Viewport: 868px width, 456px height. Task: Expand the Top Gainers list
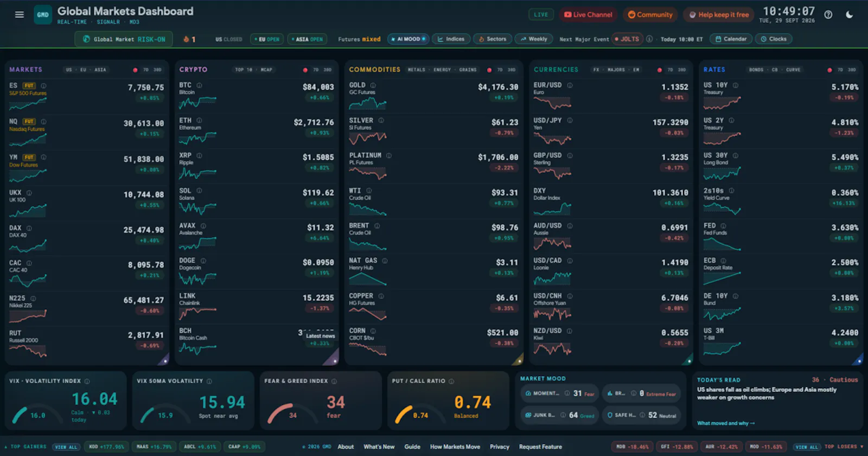25,447
